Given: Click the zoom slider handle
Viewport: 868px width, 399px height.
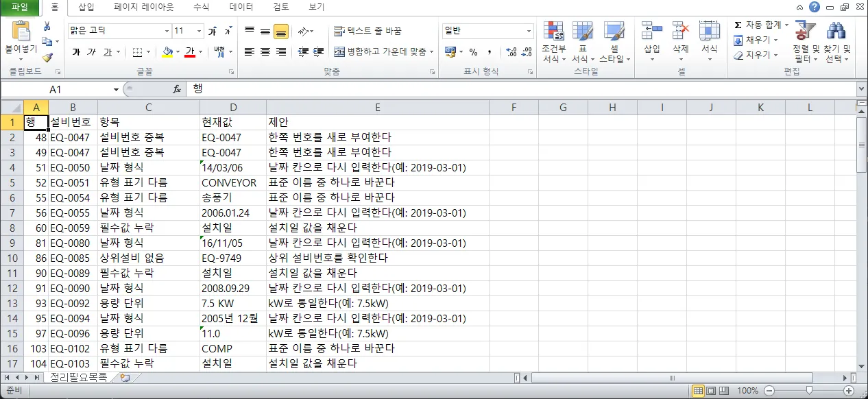Looking at the screenshot, I should (x=809, y=391).
